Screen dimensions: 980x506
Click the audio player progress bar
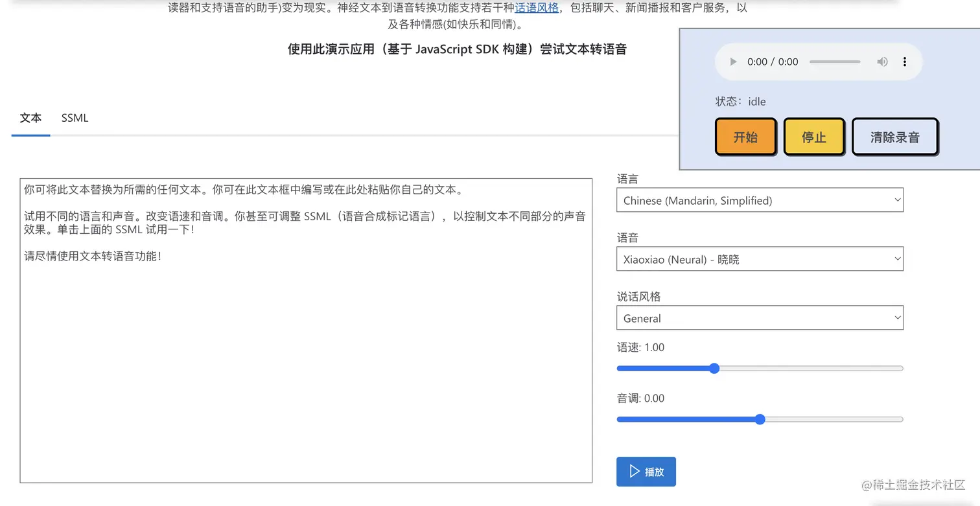835,62
